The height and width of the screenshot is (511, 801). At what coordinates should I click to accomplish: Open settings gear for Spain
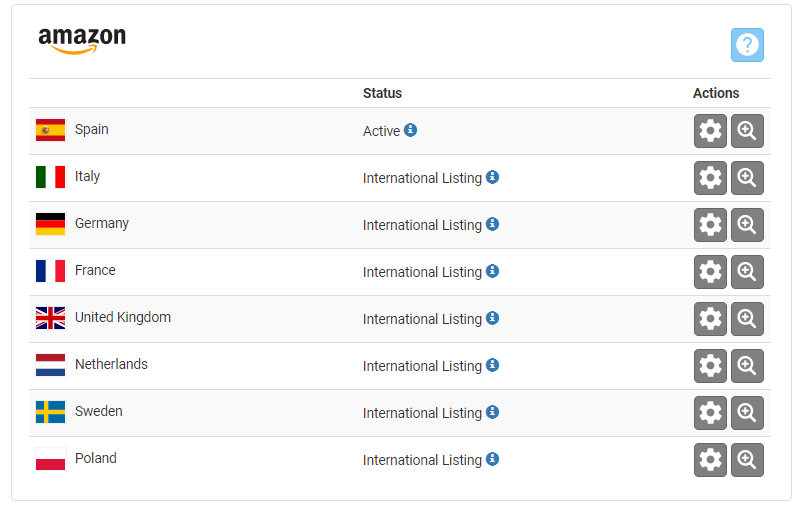point(710,131)
